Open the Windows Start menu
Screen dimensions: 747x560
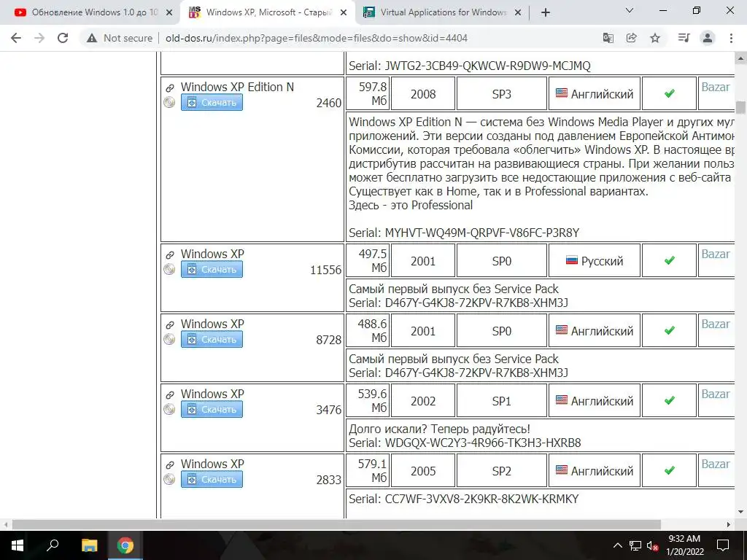pyautogui.click(x=18, y=545)
